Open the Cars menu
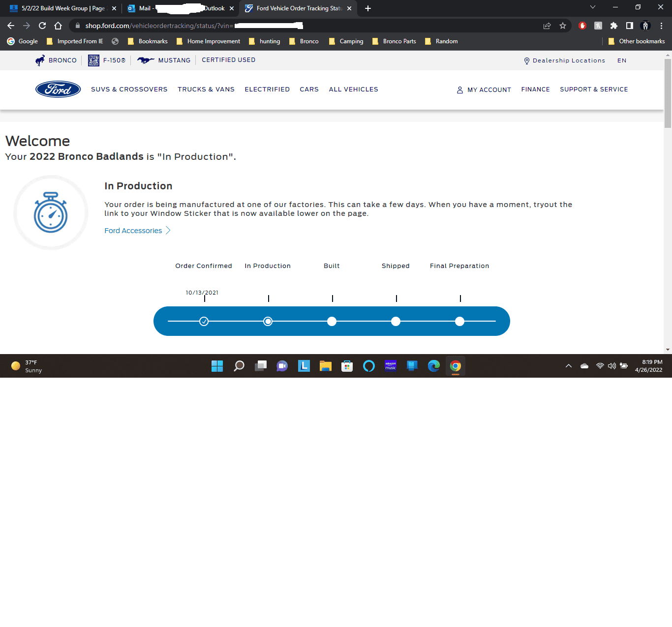Image resolution: width=672 pixels, height=627 pixels. tap(309, 90)
